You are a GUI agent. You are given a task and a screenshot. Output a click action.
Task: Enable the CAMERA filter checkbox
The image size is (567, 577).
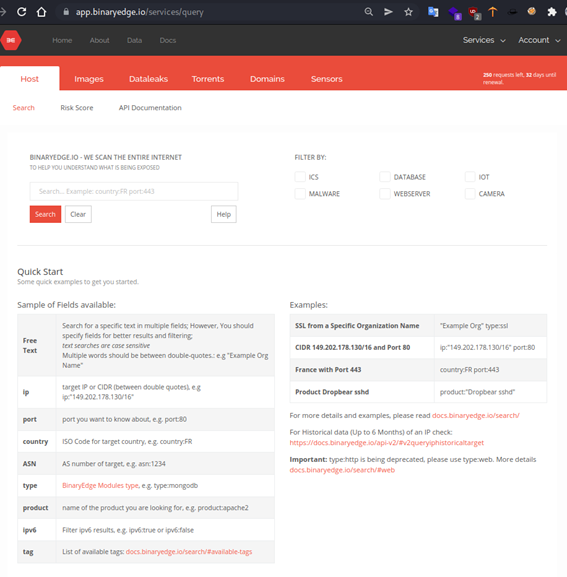pos(470,194)
